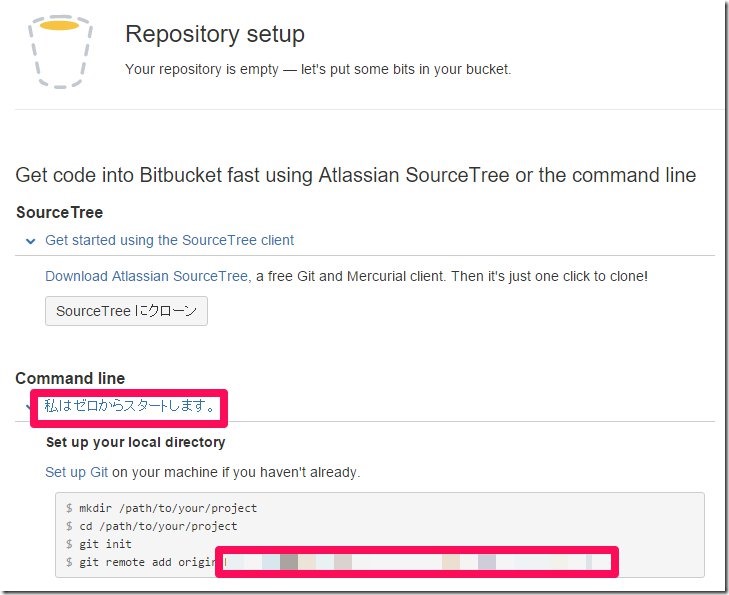Follow the "Set up Git" link
Viewport: 729px width, 595px height.
(76, 472)
